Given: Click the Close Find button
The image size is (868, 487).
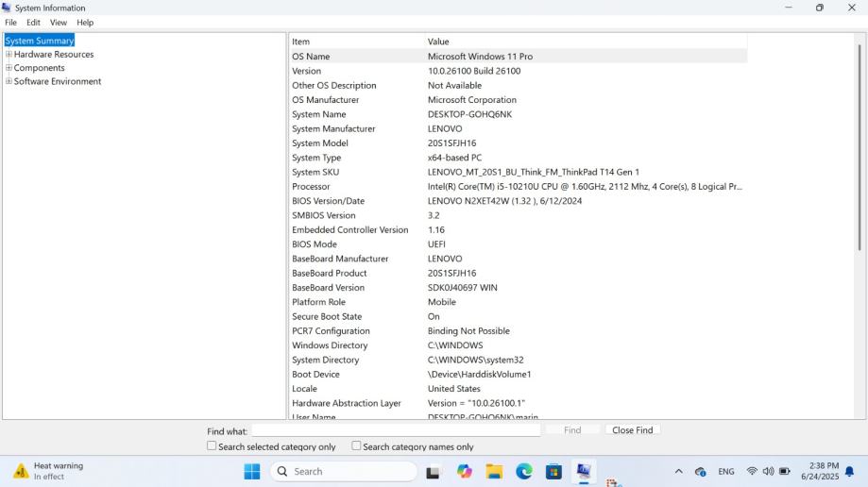Looking at the screenshot, I should pyautogui.click(x=632, y=430).
